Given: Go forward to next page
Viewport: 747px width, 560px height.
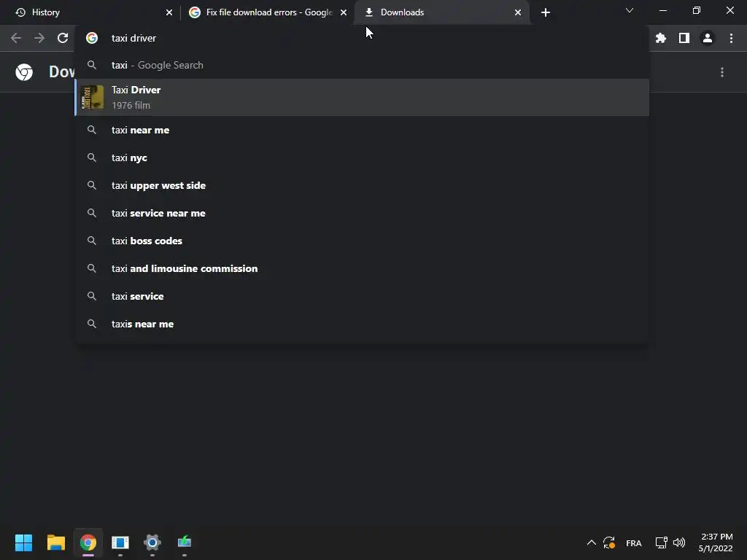Looking at the screenshot, I should pos(39,38).
